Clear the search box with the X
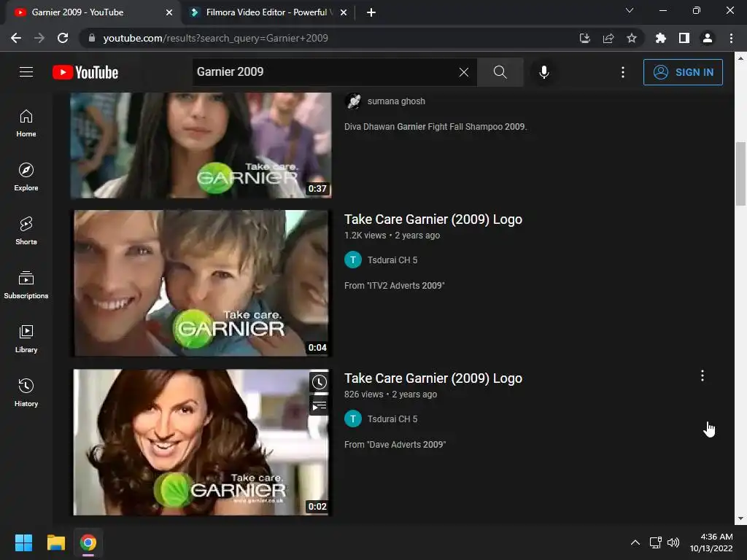The width and height of the screenshot is (747, 560). (x=463, y=72)
